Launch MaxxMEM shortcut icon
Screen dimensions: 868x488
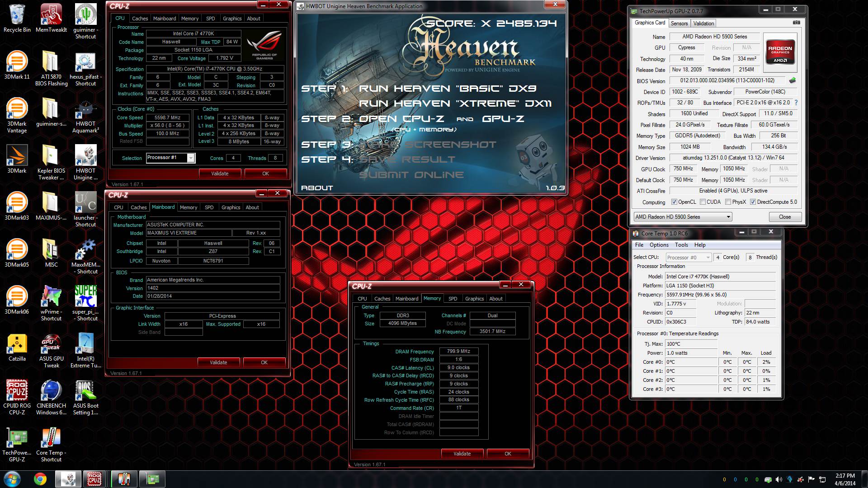(85, 256)
